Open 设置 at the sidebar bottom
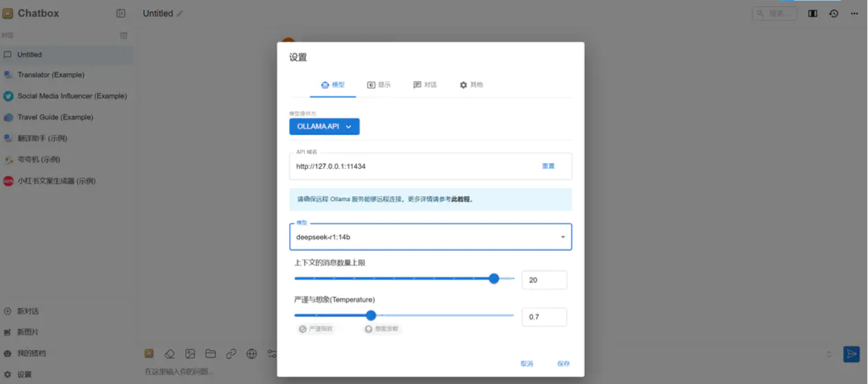The width and height of the screenshot is (868, 384). click(66, 375)
